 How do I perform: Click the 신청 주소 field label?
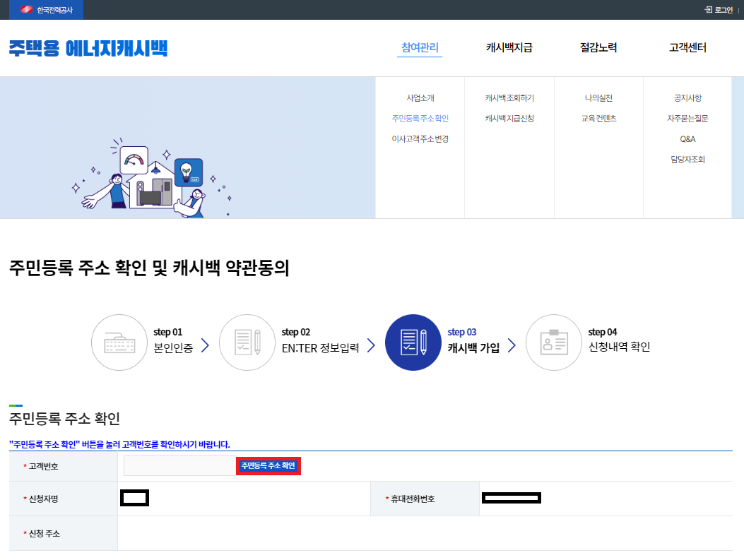click(x=44, y=533)
